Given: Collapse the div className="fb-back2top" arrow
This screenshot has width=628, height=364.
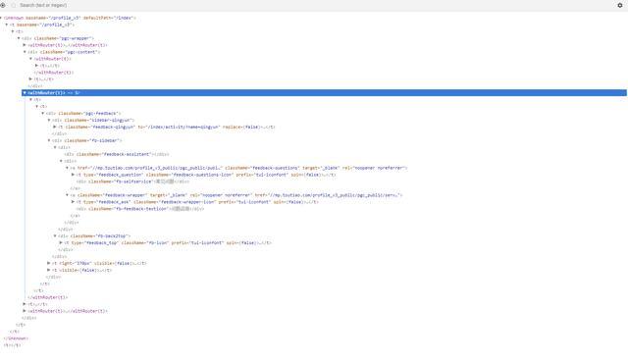Looking at the screenshot, I should pos(55,235).
